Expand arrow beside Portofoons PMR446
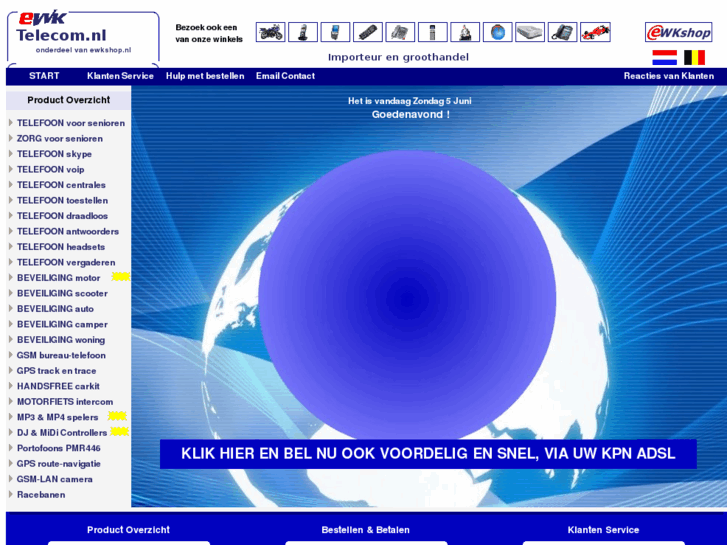 point(11,448)
